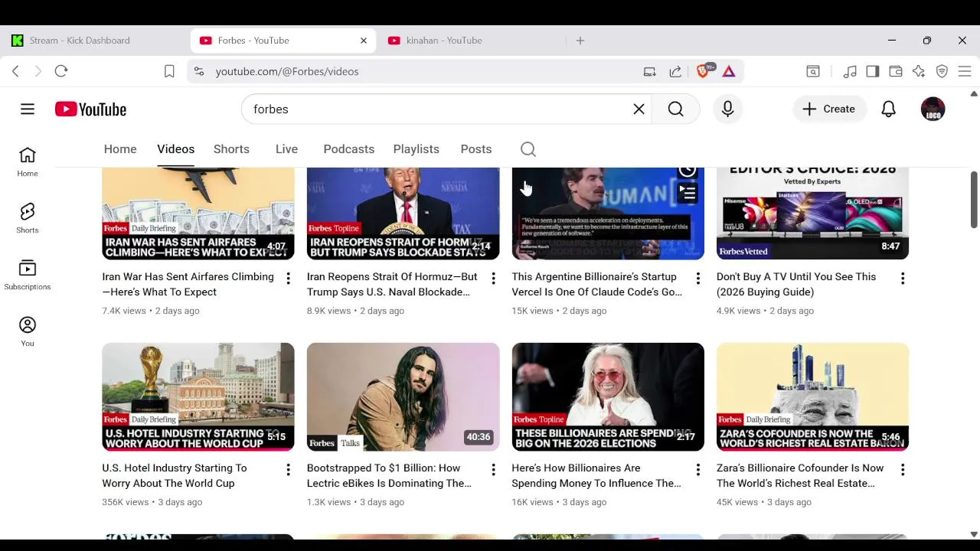The height and width of the screenshot is (551, 980).
Task: Open the account avatar menu
Action: (x=933, y=109)
